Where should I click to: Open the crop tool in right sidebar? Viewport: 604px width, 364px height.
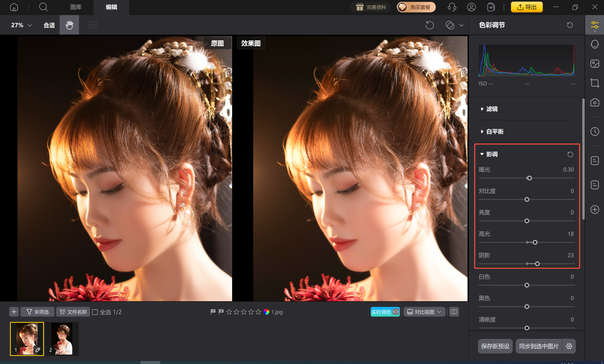(595, 83)
